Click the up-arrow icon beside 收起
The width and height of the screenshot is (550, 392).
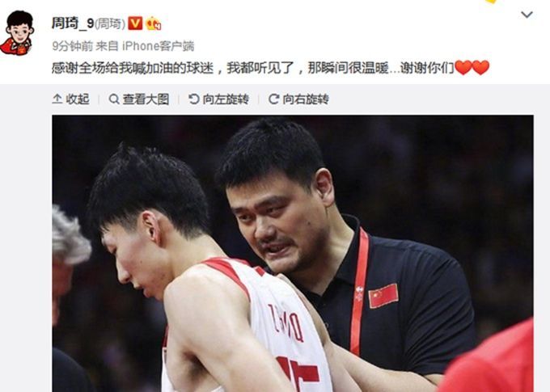pyautogui.click(x=57, y=99)
